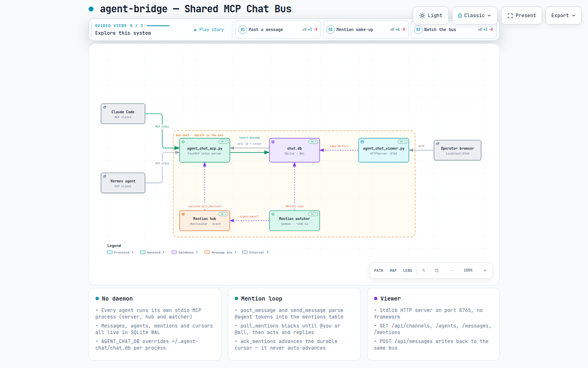
Task: Click the code-brackets icon on agent_chat_mcp.py
Action: click(183, 142)
